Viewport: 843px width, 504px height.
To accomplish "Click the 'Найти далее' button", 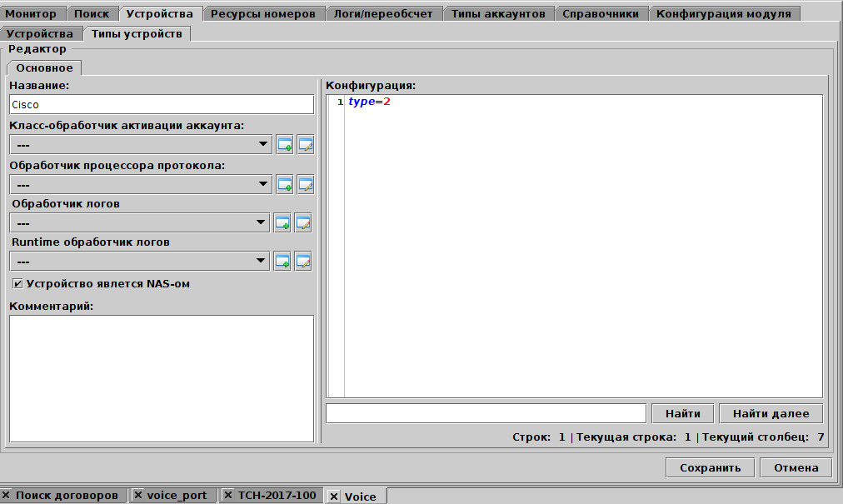I will 771,413.
